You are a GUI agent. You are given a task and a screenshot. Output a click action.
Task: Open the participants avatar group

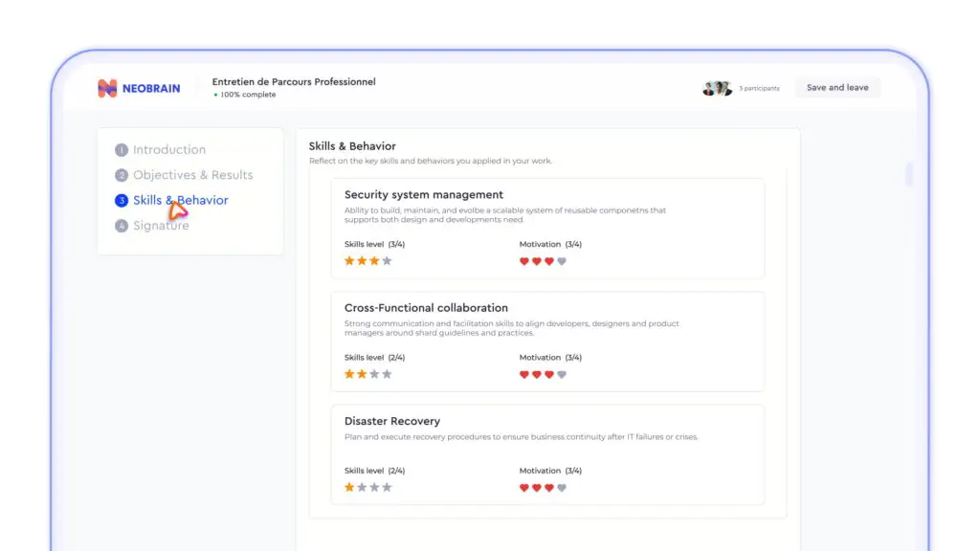[716, 88]
